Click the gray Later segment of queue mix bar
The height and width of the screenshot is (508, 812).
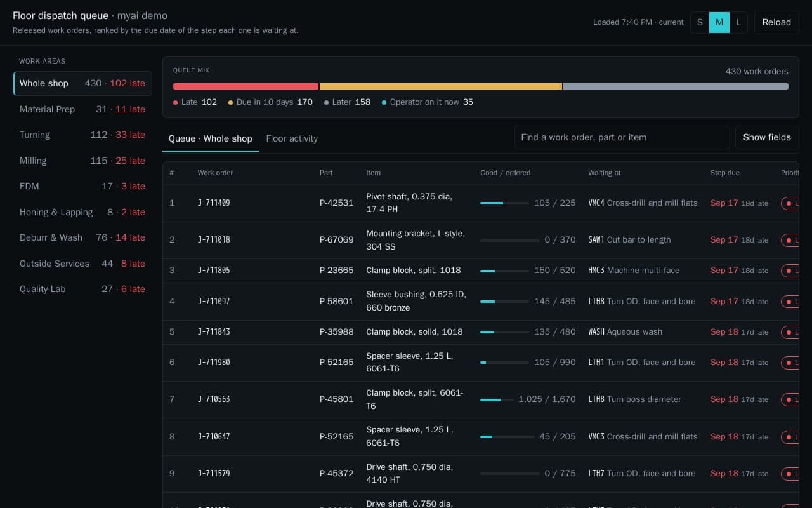(676, 86)
